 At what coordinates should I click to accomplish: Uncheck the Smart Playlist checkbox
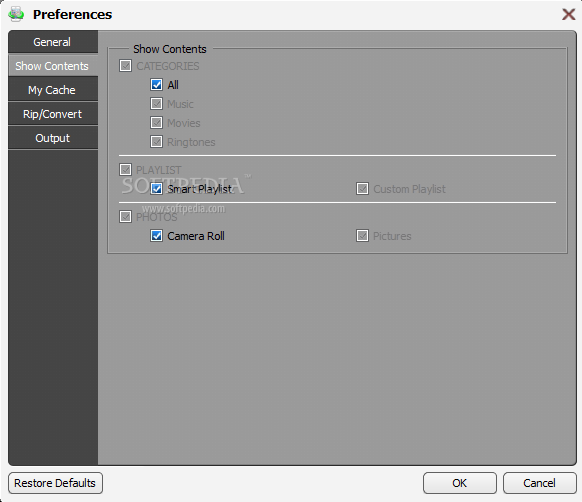[157, 189]
